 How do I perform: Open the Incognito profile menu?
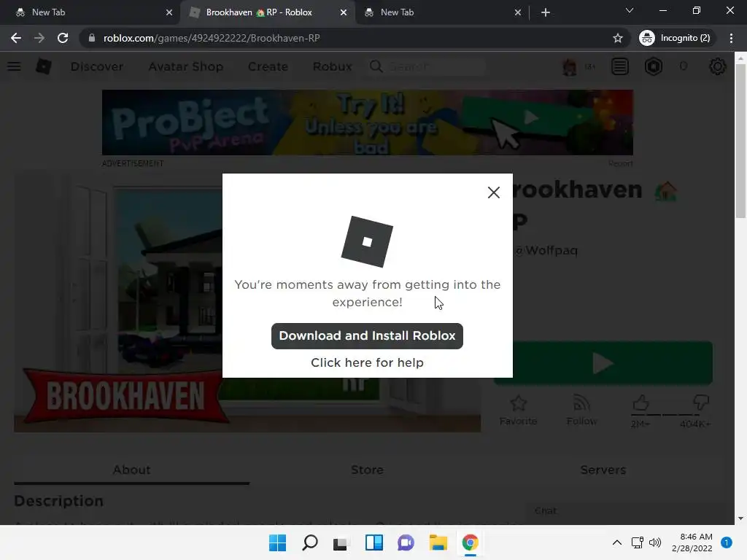(x=676, y=38)
